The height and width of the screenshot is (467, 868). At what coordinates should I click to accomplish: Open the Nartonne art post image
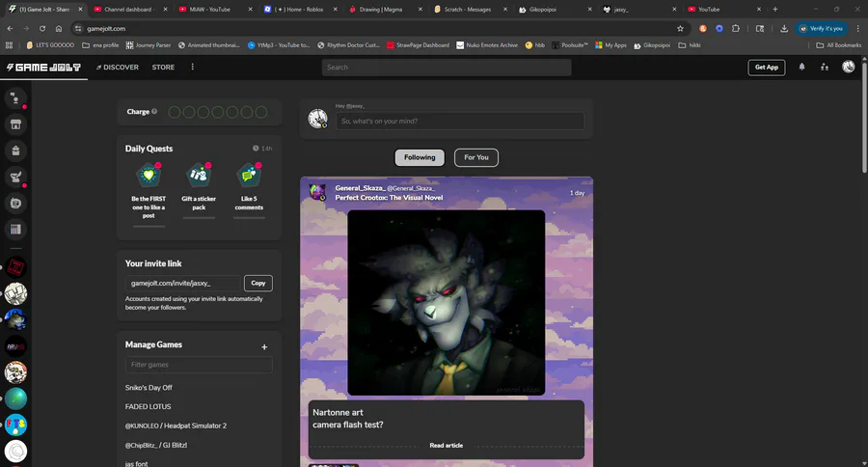pyautogui.click(x=447, y=302)
